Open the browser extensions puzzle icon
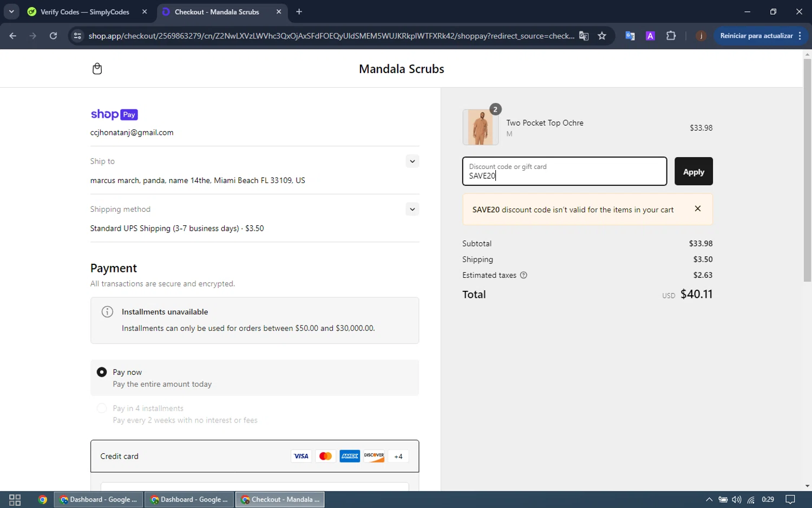Viewport: 812px width, 508px height. [x=671, y=36]
